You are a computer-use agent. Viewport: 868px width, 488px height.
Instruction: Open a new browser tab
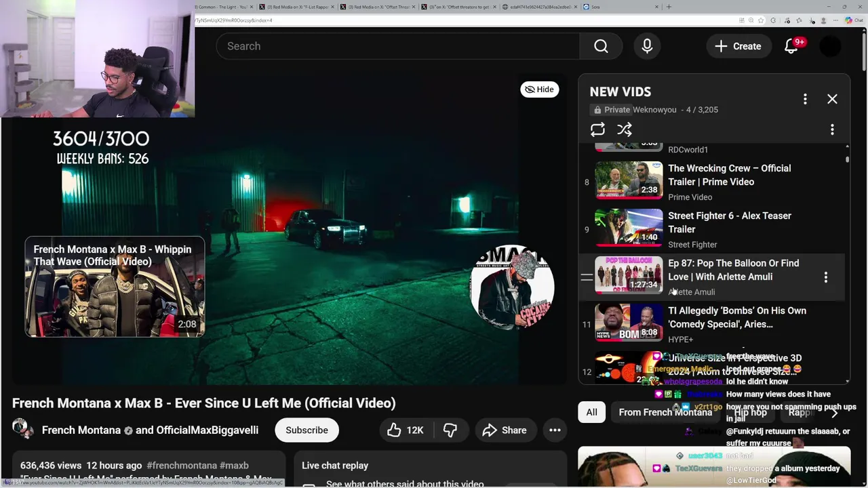669,7
